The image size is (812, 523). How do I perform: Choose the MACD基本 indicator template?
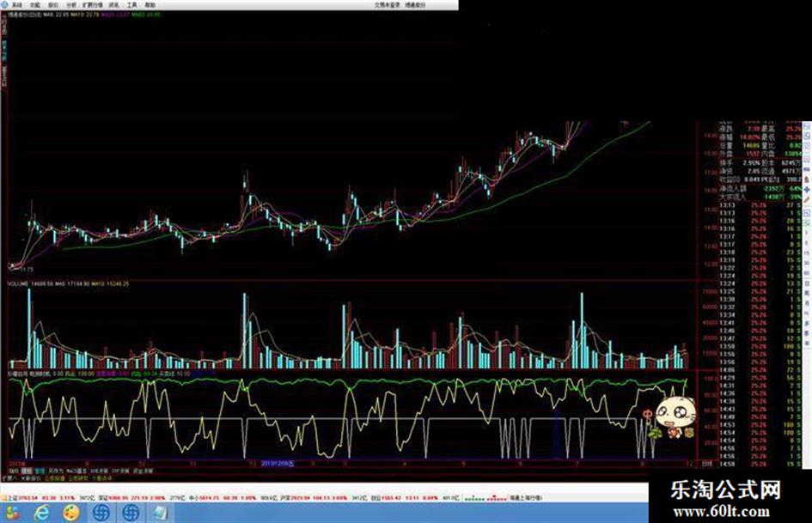76,471
